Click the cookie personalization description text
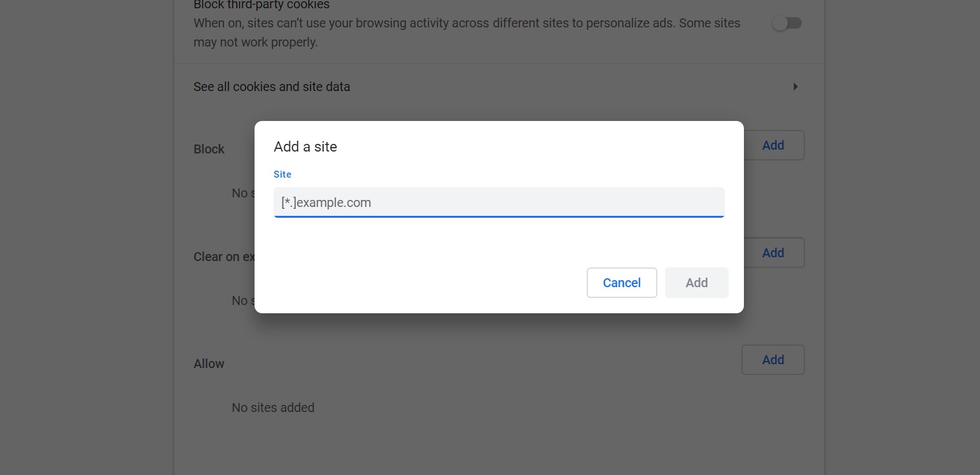Viewport: 980px width, 475px height. 467,32
